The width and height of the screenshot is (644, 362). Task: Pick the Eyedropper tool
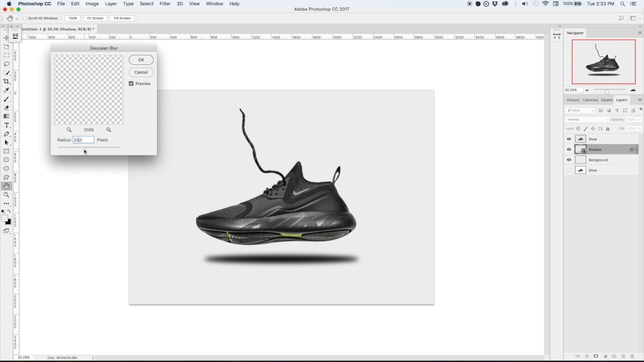[x=7, y=90]
